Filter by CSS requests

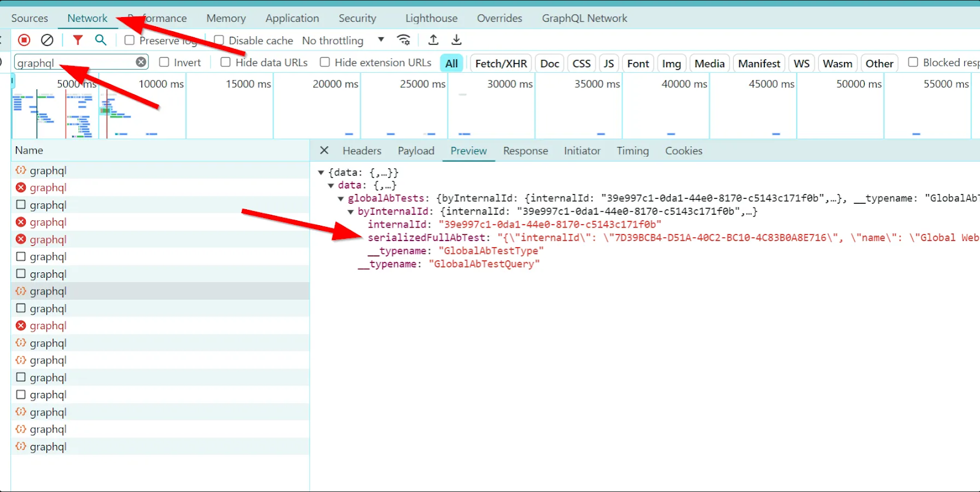click(x=581, y=63)
